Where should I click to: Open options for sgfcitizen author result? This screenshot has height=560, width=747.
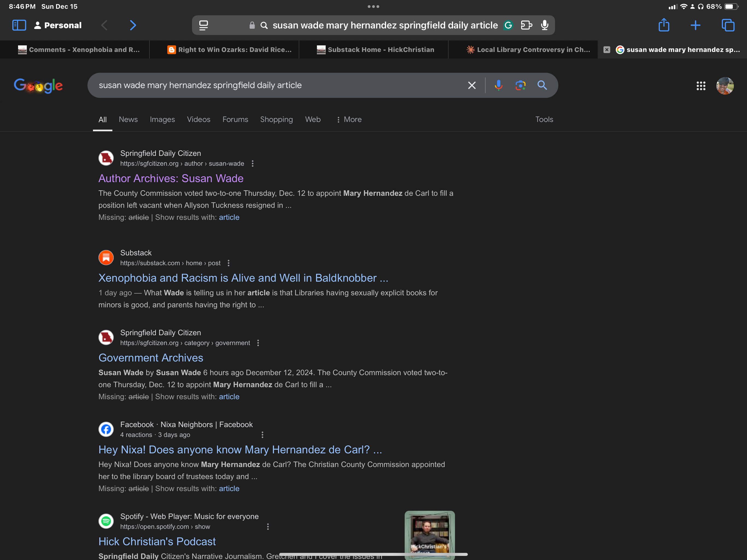coord(253,164)
